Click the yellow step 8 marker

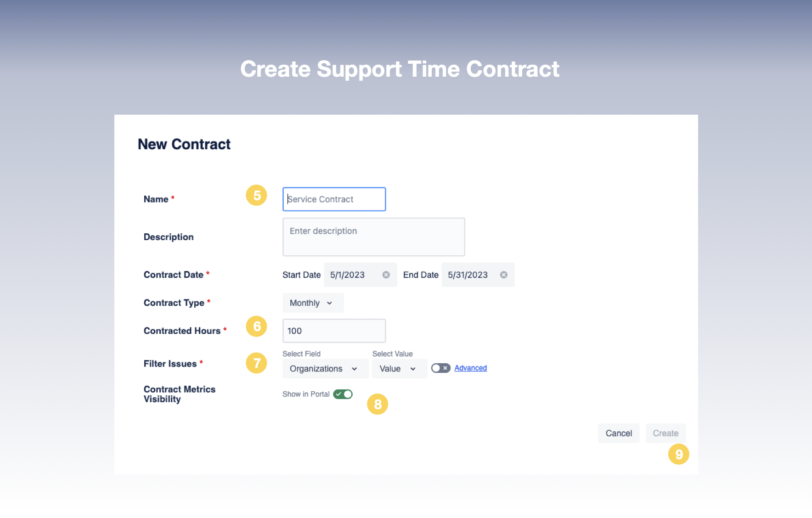[x=378, y=404]
